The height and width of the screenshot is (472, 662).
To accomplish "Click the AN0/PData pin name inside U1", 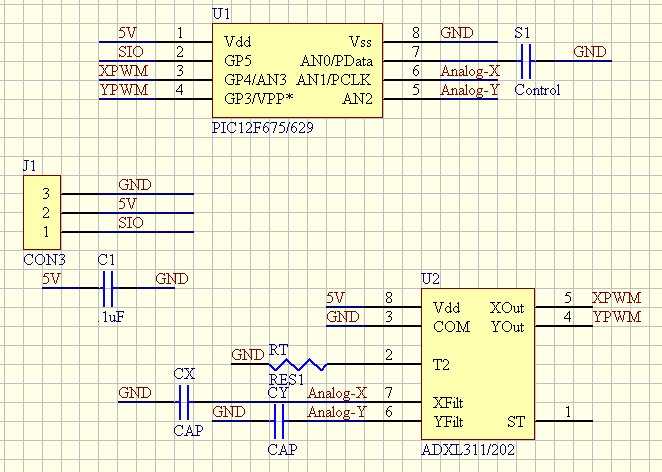I will tap(337, 61).
